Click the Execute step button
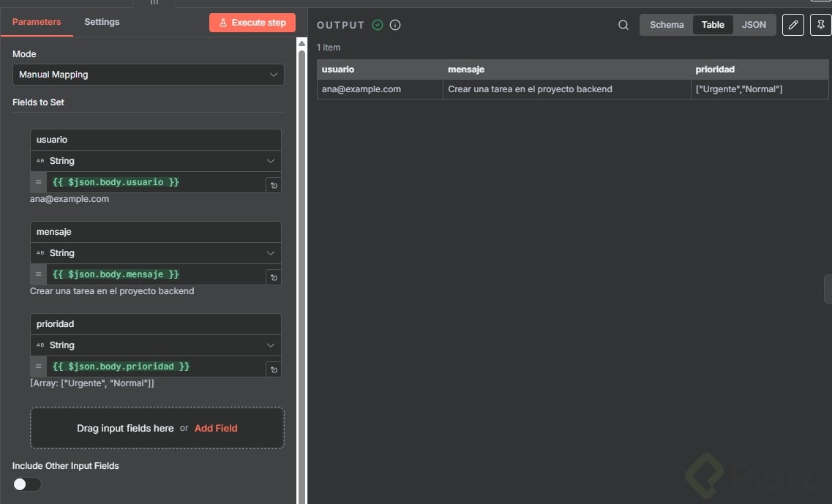The image size is (832, 504). click(x=252, y=23)
